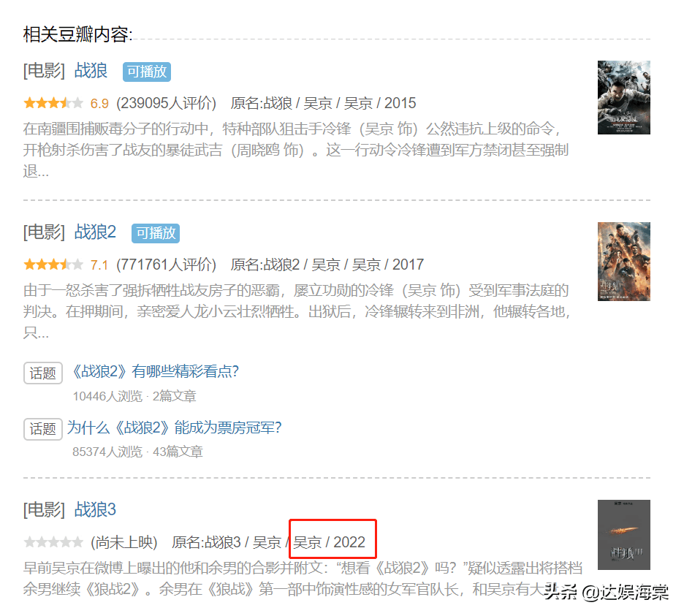Click the 239095人评价 review count
Image resolution: width=684 pixels, height=616 pixels.
[x=166, y=103]
